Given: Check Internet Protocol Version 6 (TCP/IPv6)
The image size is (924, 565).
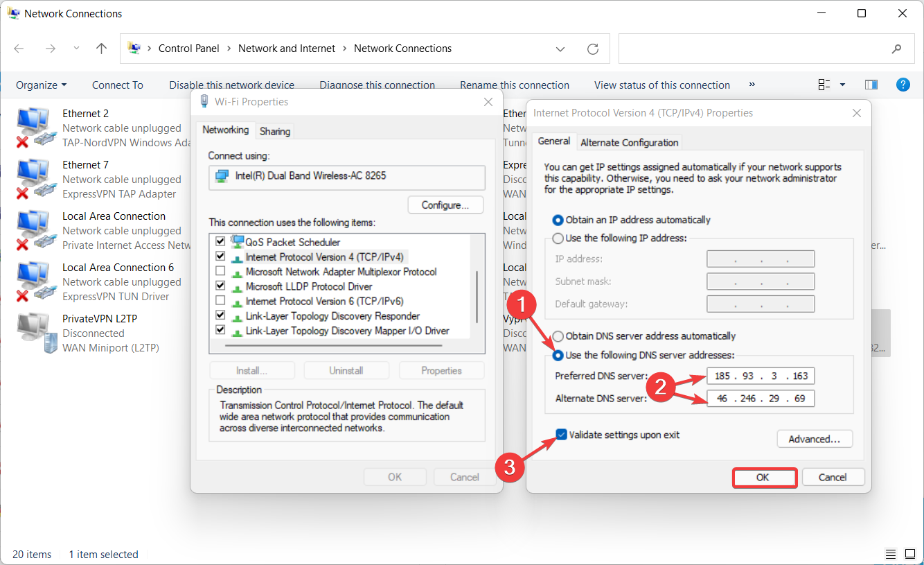Looking at the screenshot, I should (x=220, y=301).
